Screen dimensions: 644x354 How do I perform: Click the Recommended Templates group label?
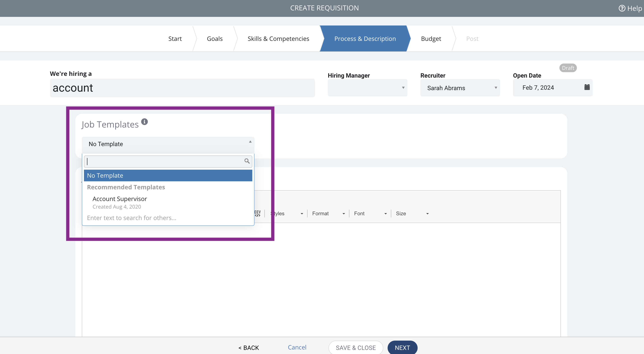[x=126, y=187]
